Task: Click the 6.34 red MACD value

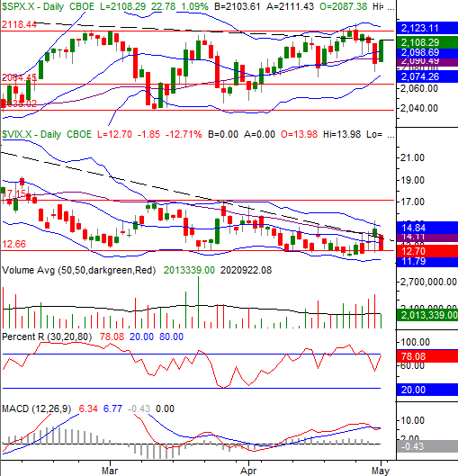Action: 88,409
